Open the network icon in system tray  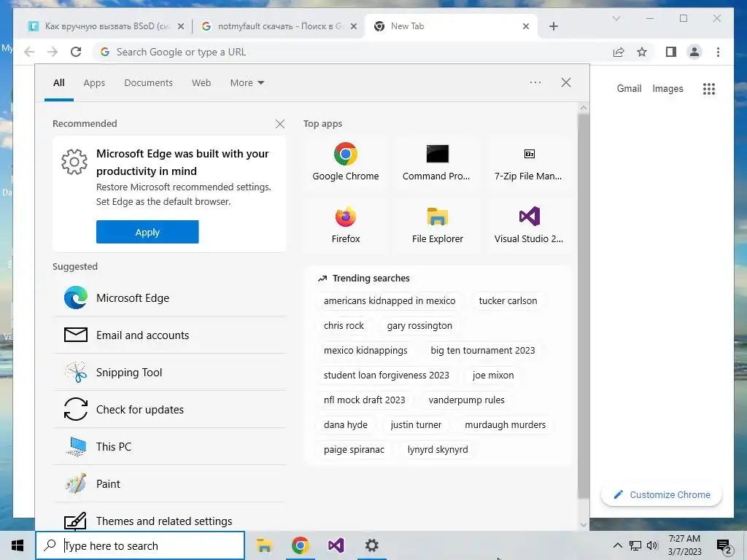coord(635,545)
